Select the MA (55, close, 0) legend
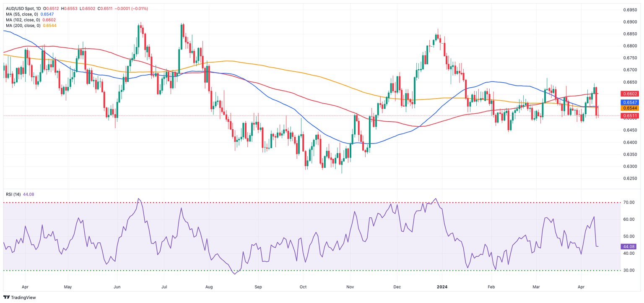The width and height of the screenshot is (644, 303). [x=23, y=14]
